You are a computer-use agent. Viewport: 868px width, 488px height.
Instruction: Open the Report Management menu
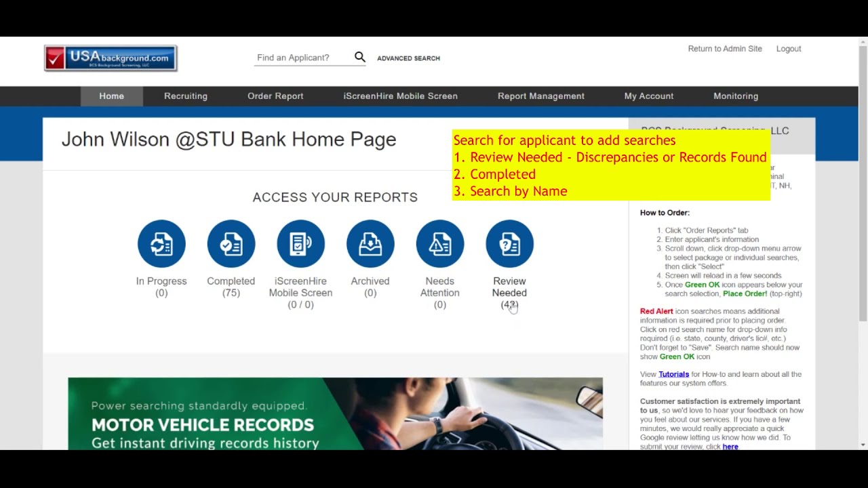[541, 96]
